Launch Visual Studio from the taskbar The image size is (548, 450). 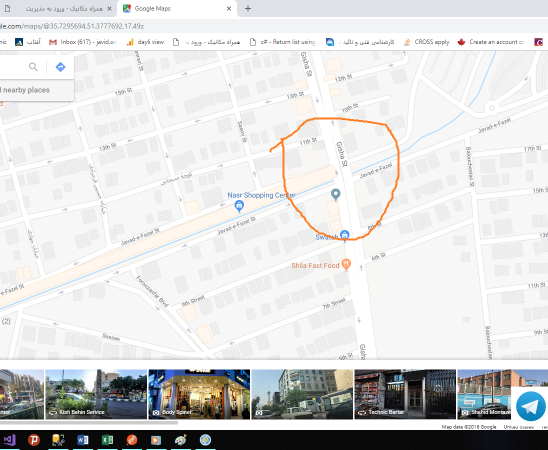[10, 440]
